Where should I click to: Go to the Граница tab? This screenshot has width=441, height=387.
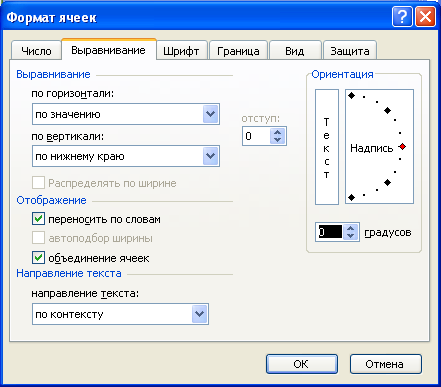(238, 51)
